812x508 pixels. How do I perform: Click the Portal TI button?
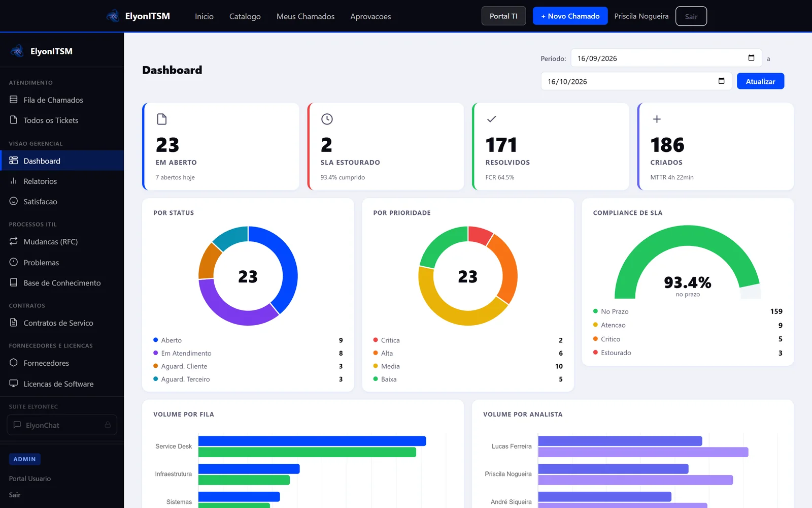tap(503, 16)
